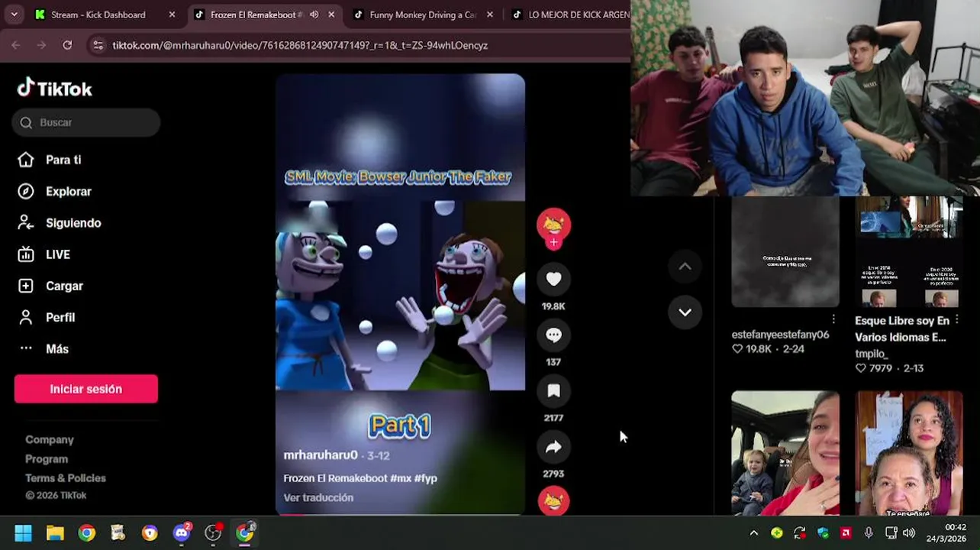Reload the TikTok page

[67, 45]
